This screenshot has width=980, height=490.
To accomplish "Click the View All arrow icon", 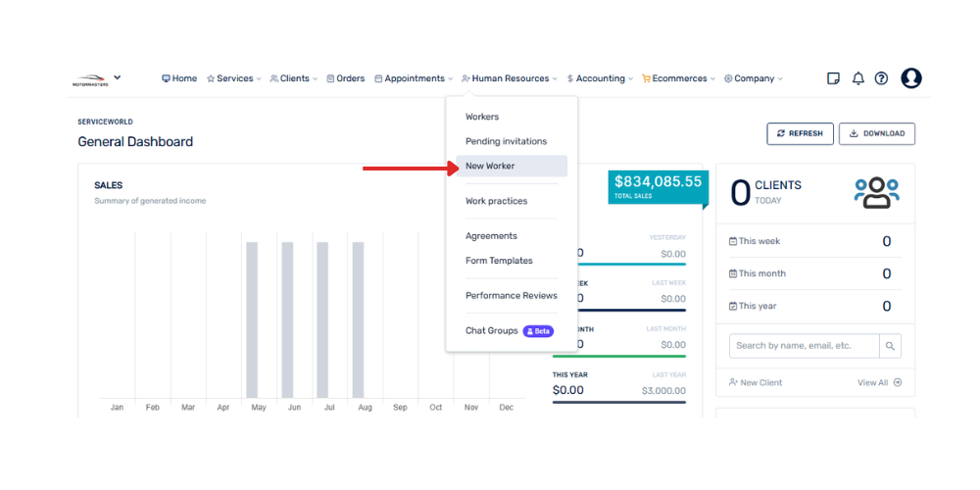I will tap(897, 382).
